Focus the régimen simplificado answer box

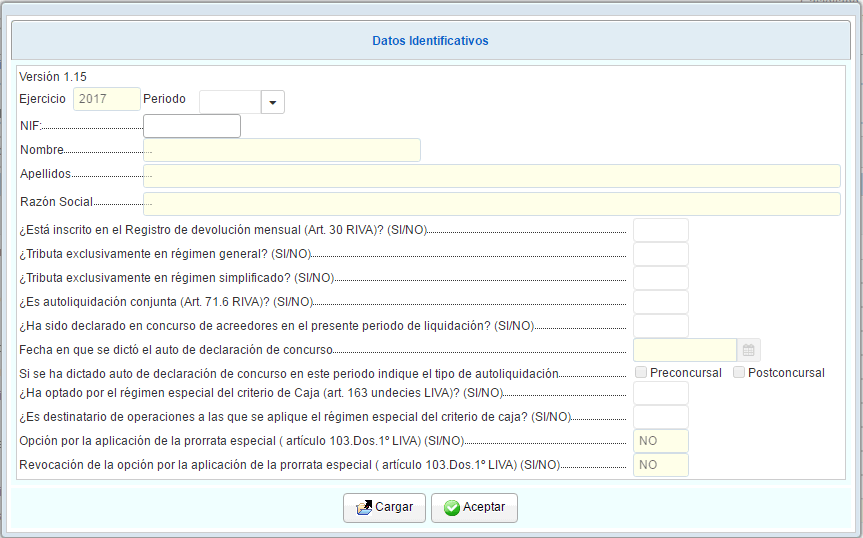(x=661, y=278)
